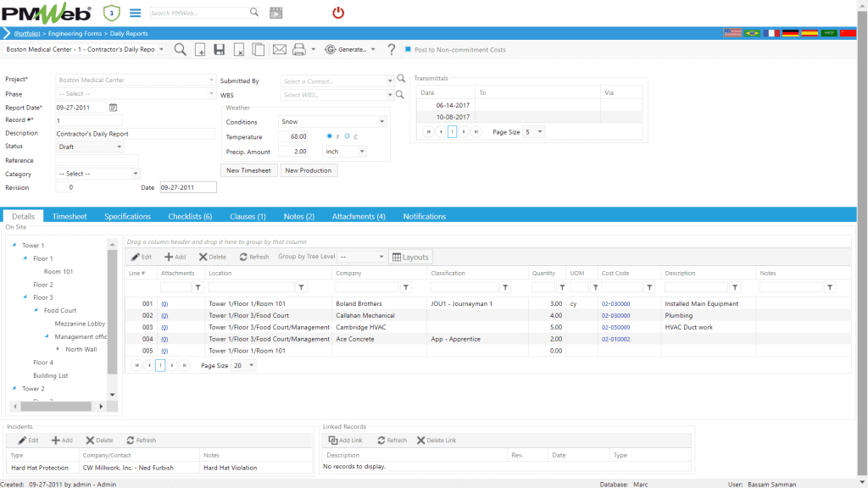Click Delete in the Incidents toolbar
This screenshot has height=488, width=868.
100,441
